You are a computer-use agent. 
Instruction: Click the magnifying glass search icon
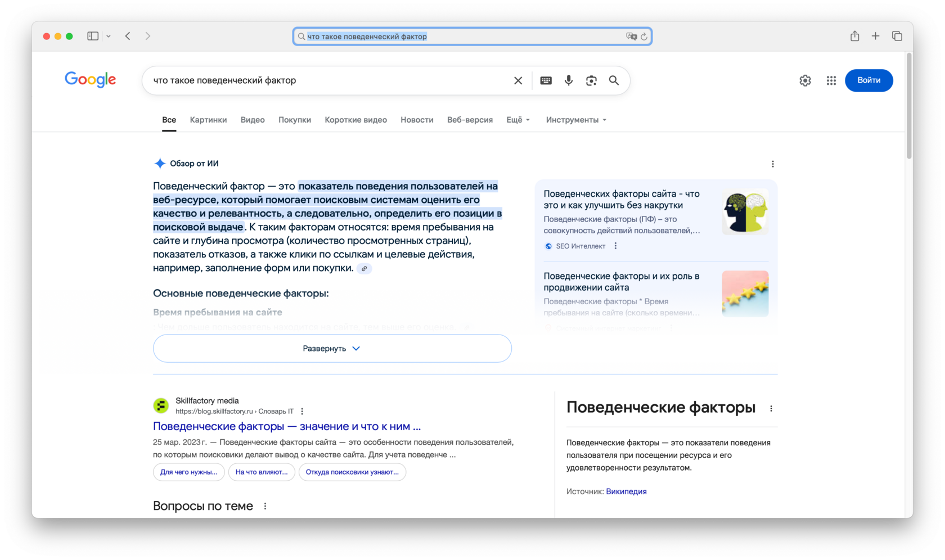coord(614,80)
